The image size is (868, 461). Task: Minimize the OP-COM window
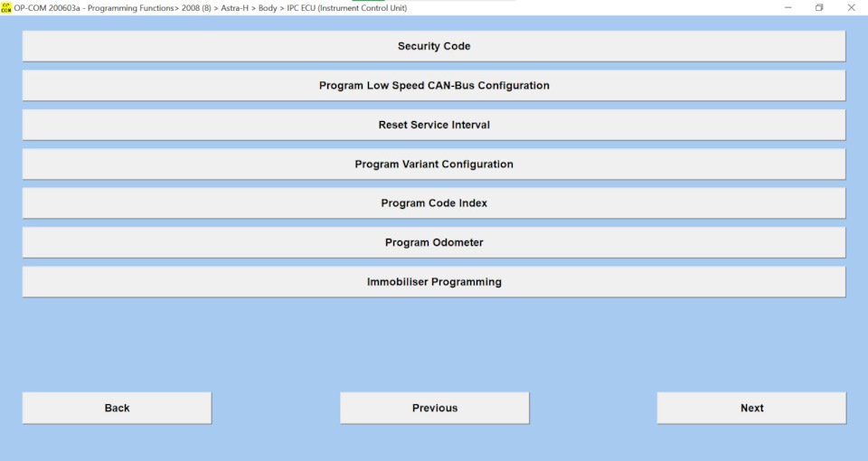point(788,8)
